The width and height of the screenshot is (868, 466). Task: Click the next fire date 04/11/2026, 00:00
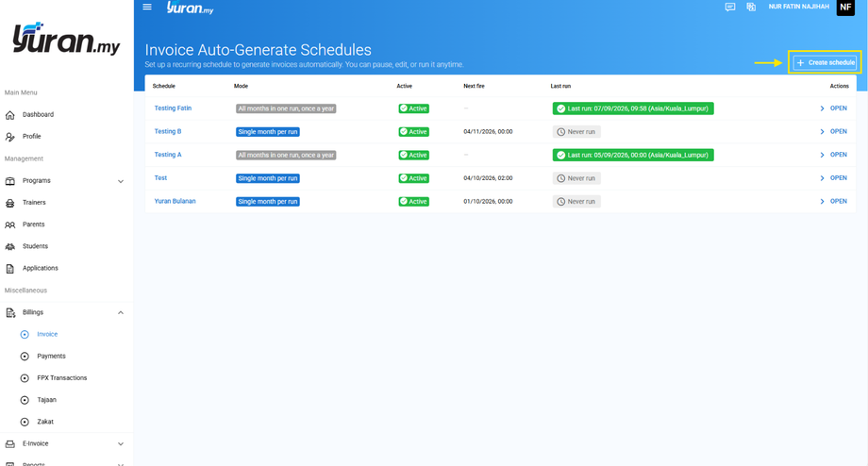(488, 132)
